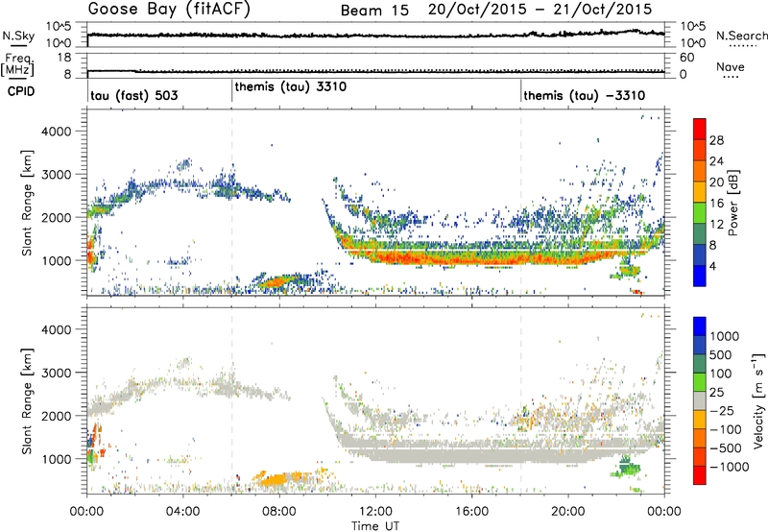Click the '-1000' Velocity colorbar label
This screenshot has height=532, width=768.
[x=730, y=467]
